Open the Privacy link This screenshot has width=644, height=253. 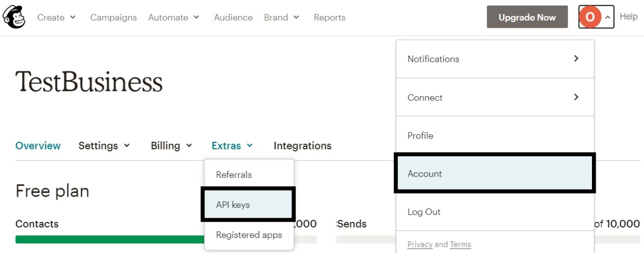pyautogui.click(x=420, y=244)
